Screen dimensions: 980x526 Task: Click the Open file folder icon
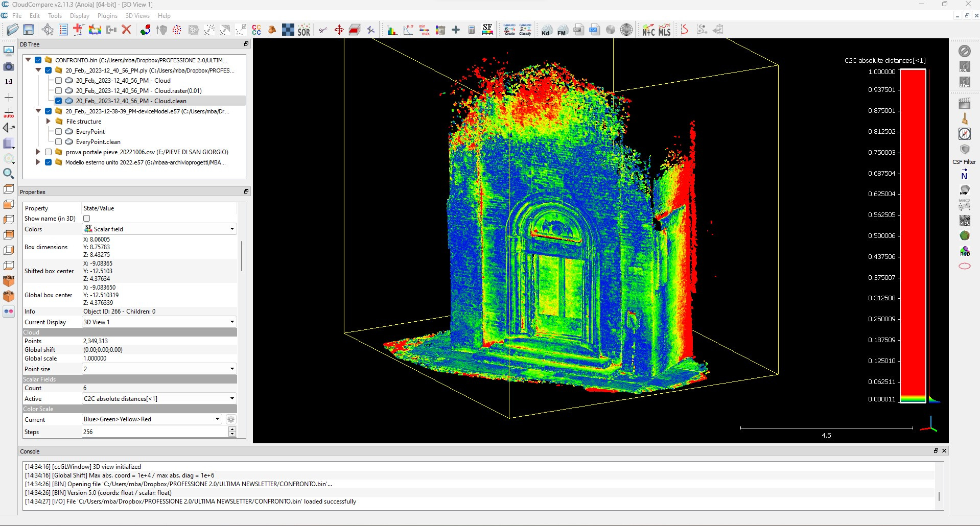coord(13,30)
